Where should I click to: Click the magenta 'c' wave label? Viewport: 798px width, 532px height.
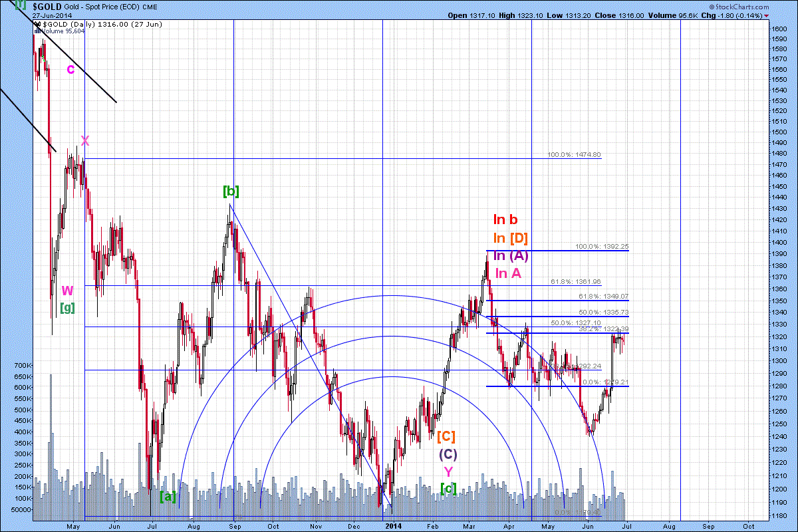click(70, 68)
